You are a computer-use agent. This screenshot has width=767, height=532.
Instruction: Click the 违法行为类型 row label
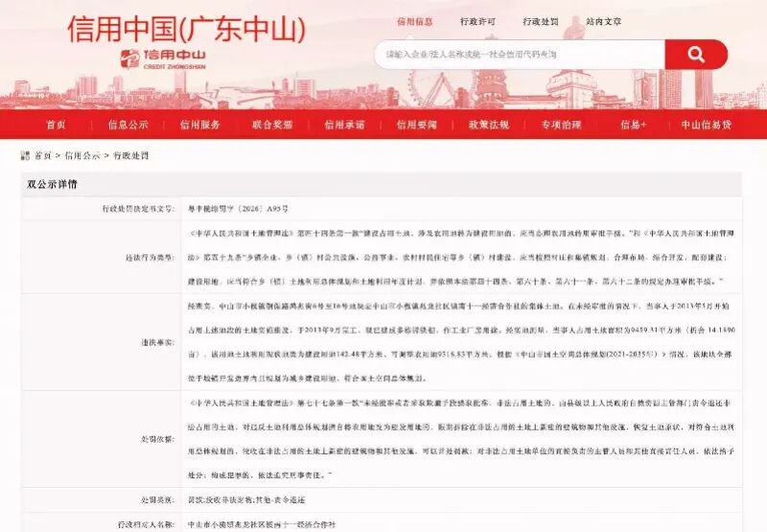point(151,257)
